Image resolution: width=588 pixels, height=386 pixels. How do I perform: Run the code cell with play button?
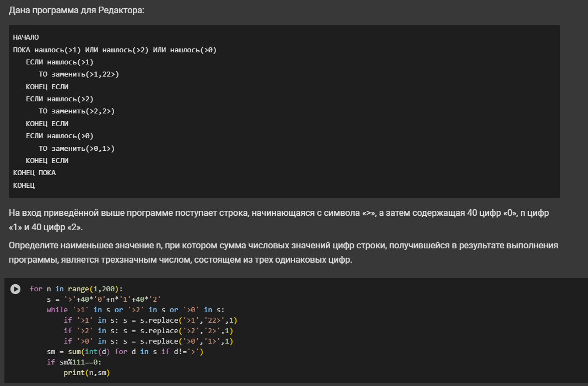point(15,289)
